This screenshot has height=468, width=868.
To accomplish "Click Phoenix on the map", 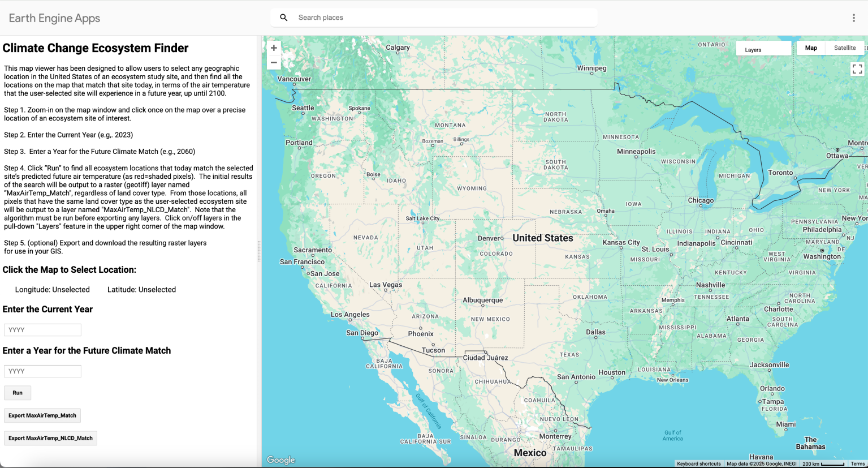I will point(421,334).
